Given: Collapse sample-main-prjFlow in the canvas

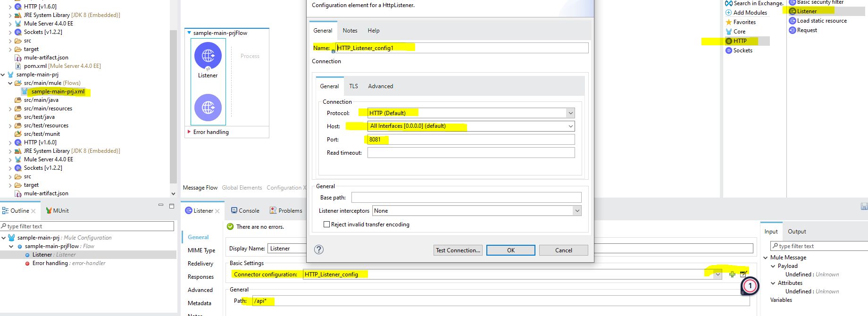Looking at the screenshot, I should (190, 33).
